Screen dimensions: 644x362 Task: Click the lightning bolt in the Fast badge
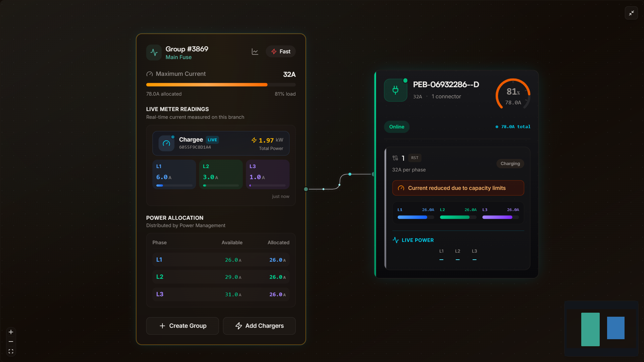click(274, 51)
